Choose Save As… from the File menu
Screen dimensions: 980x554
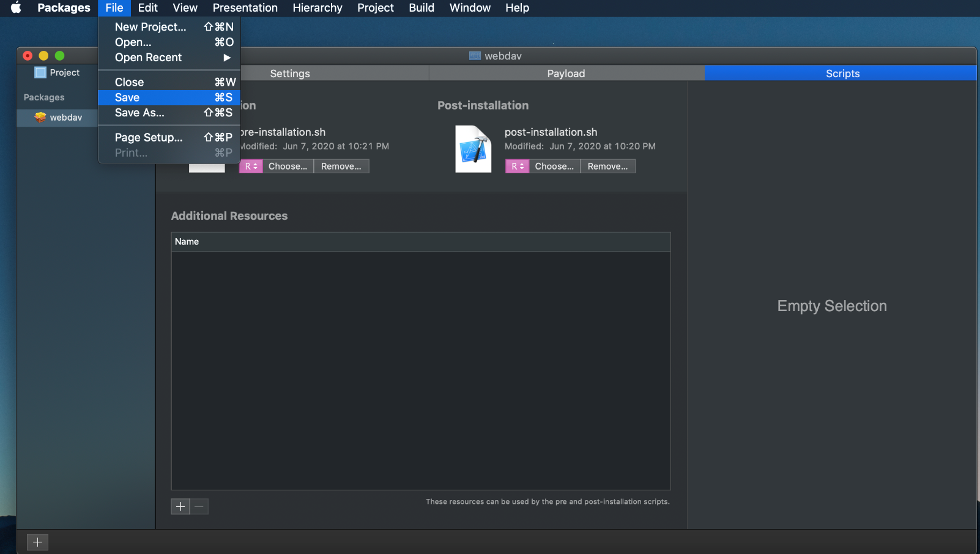[169, 113]
